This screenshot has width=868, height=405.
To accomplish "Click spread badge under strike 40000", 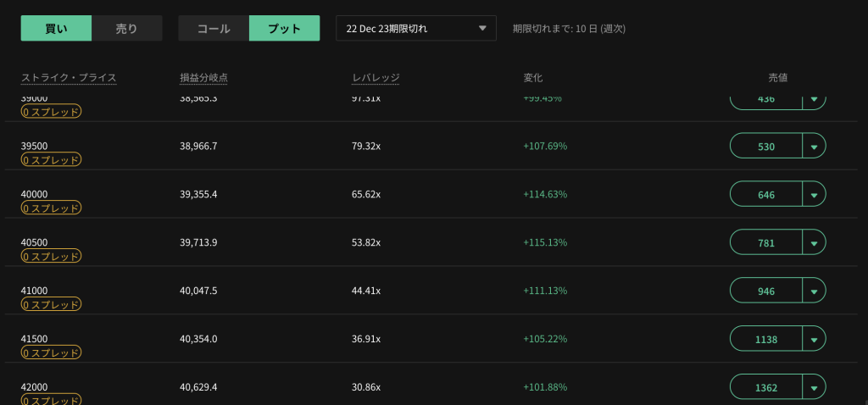I will click(x=51, y=208).
